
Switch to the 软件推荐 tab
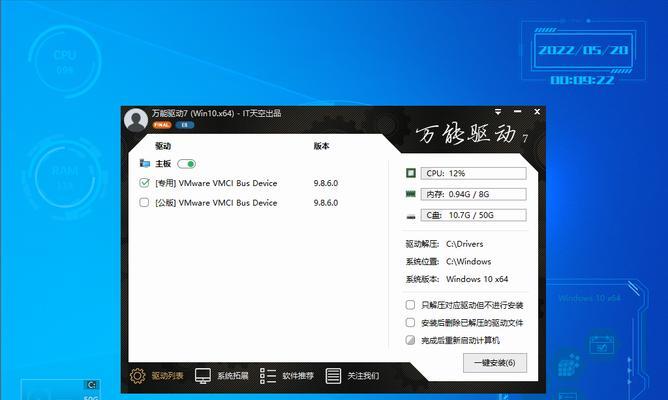point(298,376)
